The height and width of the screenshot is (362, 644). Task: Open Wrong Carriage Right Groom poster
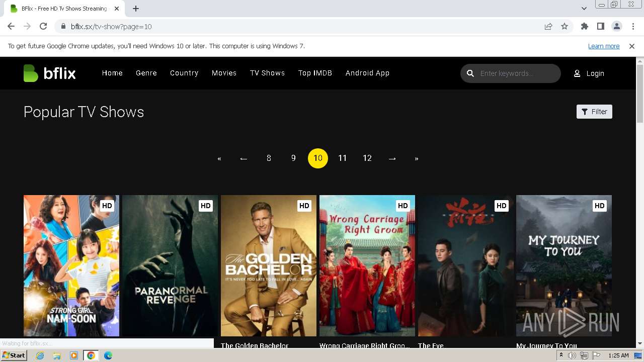(x=367, y=265)
